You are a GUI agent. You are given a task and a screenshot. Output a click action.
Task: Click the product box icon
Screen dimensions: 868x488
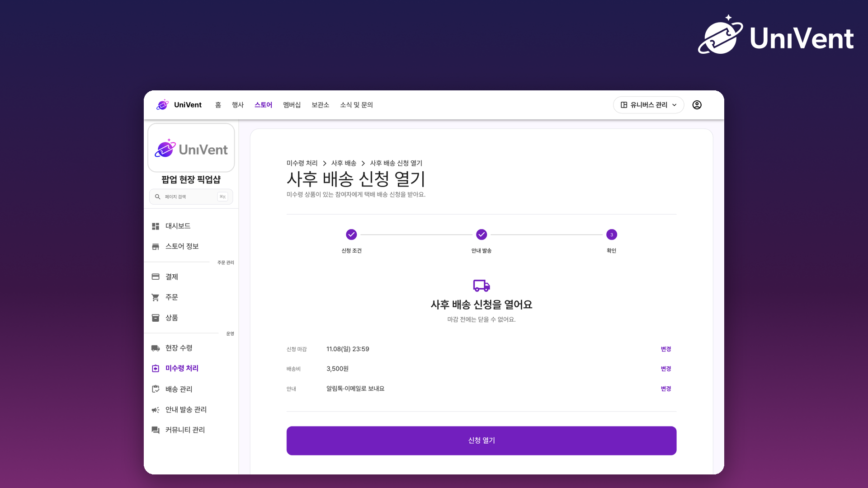click(x=156, y=318)
